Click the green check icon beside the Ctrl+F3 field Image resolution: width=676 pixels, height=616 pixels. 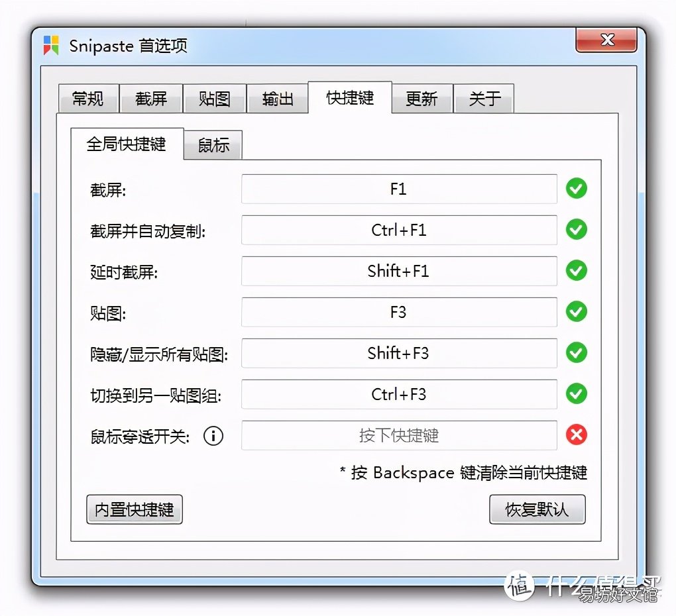(577, 393)
